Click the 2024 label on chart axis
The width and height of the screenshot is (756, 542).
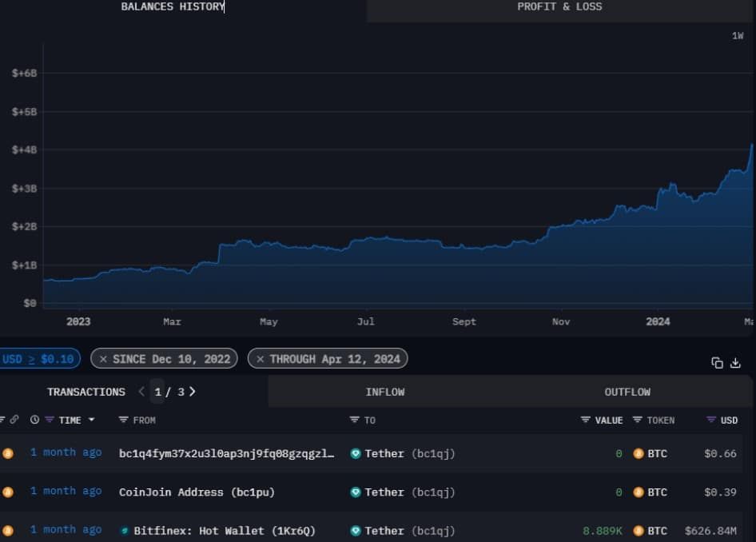click(x=658, y=321)
